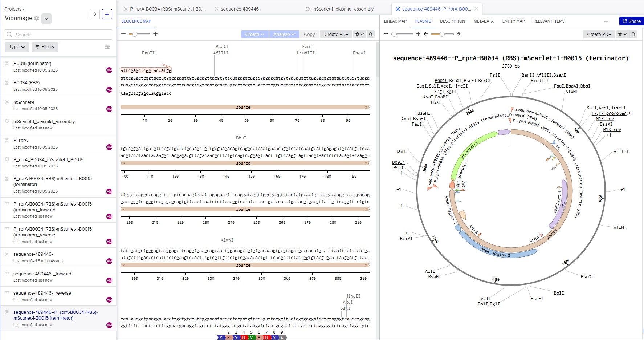Click the Search input field in sidebar
The width and height of the screenshot is (644, 340).
click(x=58, y=35)
